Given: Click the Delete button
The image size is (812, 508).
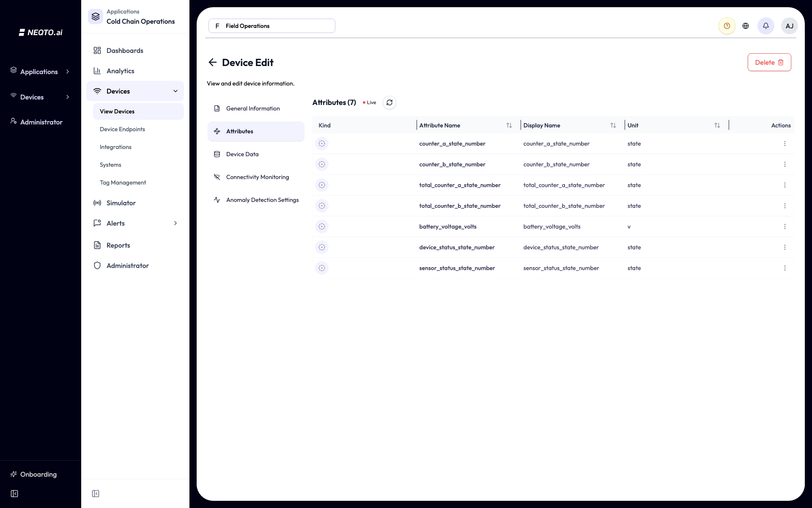Looking at the screenshot, I should 769,62.
